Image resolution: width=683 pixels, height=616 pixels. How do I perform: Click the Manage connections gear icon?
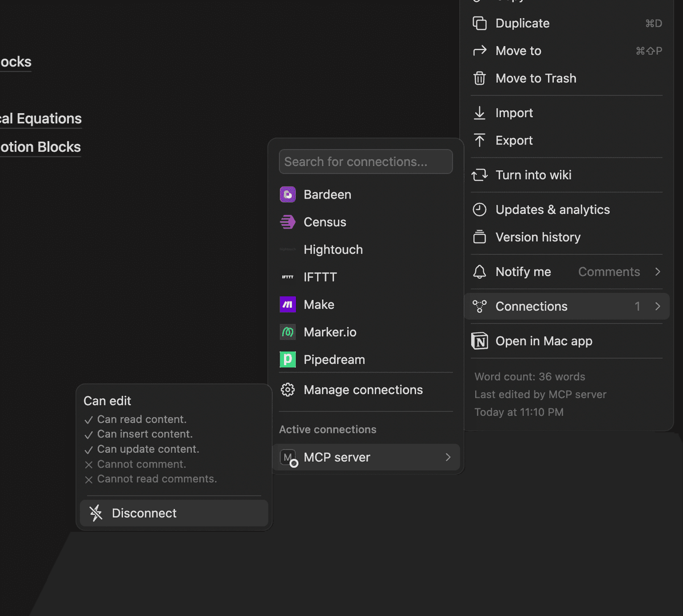point(288,390)
